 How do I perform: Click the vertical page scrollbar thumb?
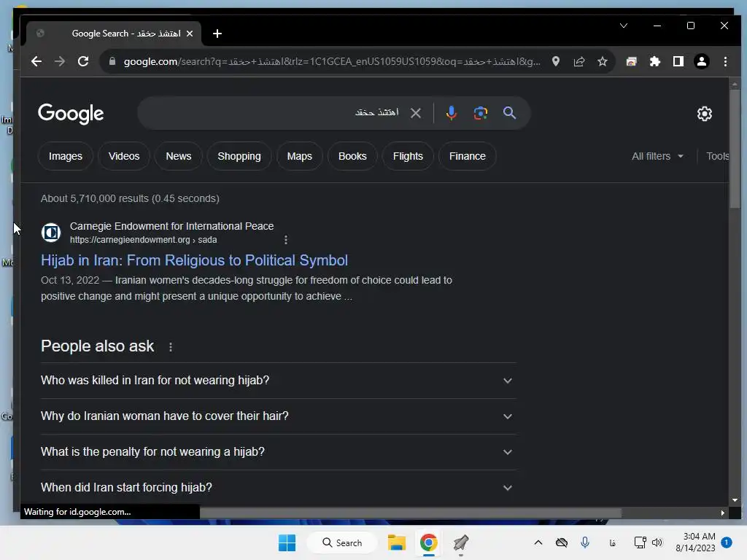tap(735, 147)
